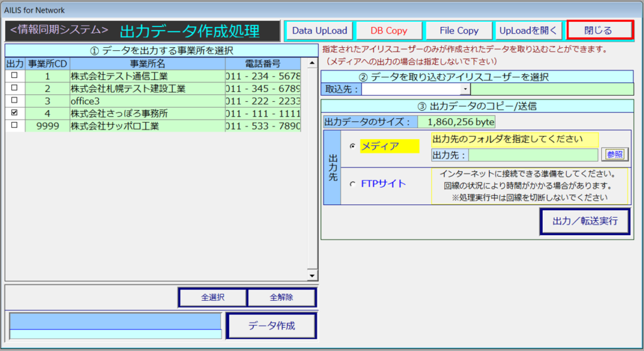The image size is (644, 351).
Task: Click the Data UpLoad button
Action: tap(319, 30)
